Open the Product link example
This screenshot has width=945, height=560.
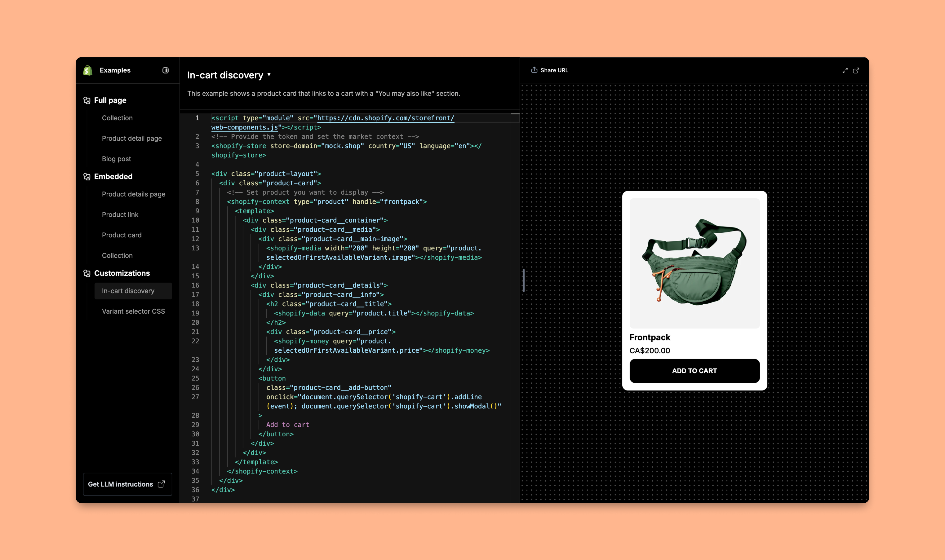(120, 215)
